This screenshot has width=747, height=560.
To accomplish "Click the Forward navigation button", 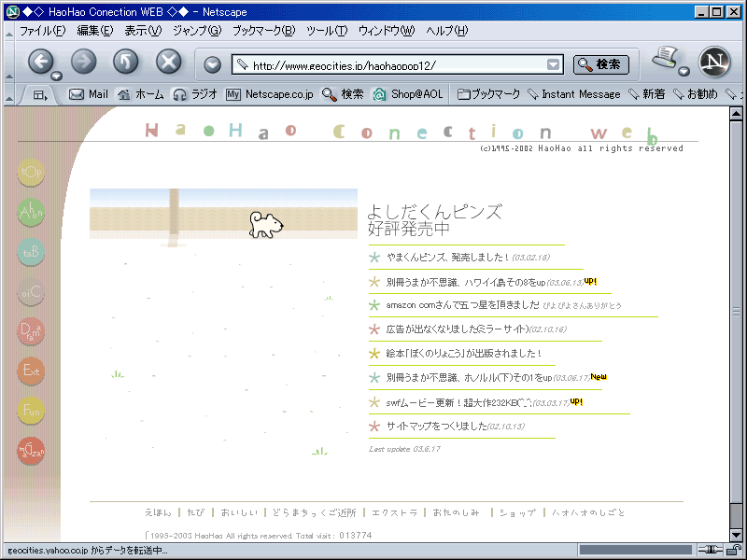I will tap(83, 61).
